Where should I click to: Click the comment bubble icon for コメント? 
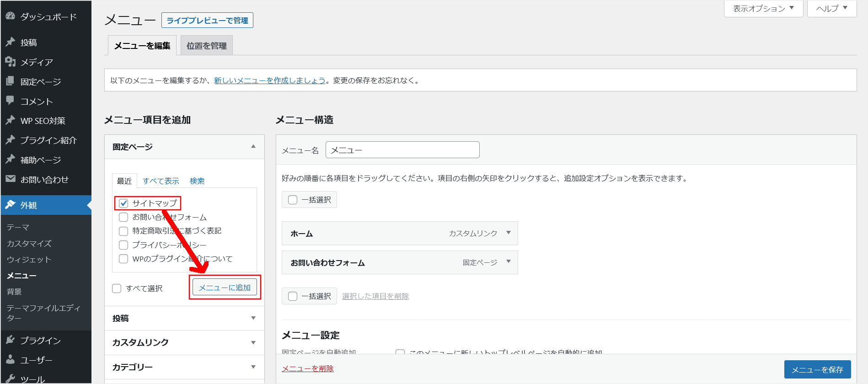point(11,101)
